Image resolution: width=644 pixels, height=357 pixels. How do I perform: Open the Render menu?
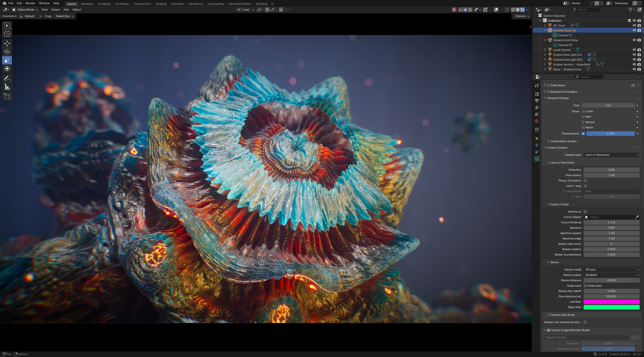pyautogui.click(x=30, y=3)
